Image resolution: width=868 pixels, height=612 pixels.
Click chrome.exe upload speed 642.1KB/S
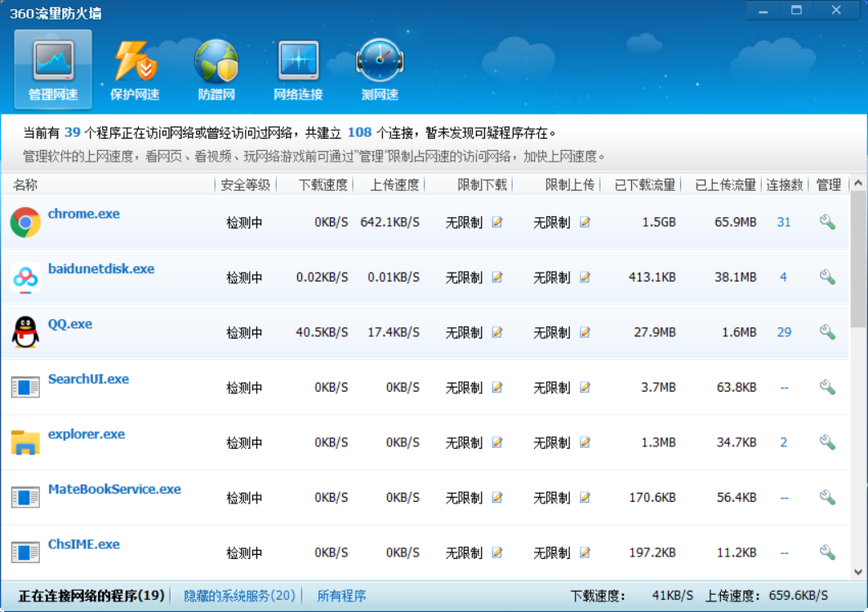(x=389, y=222)
